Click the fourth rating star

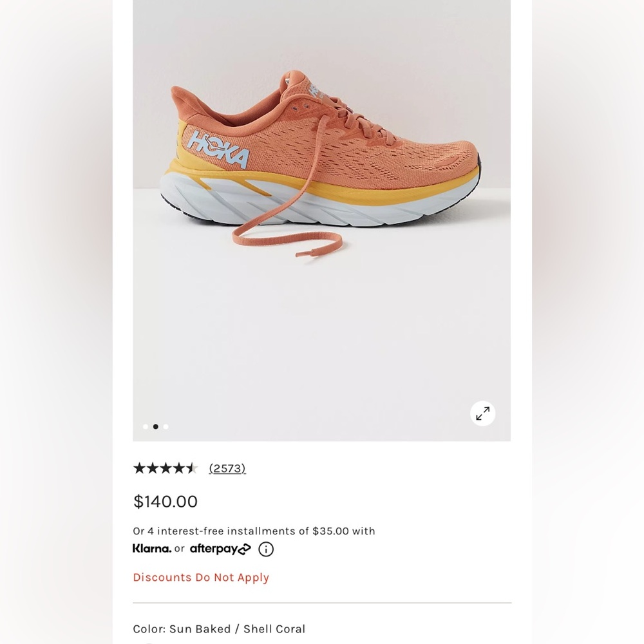coord(178,468)
